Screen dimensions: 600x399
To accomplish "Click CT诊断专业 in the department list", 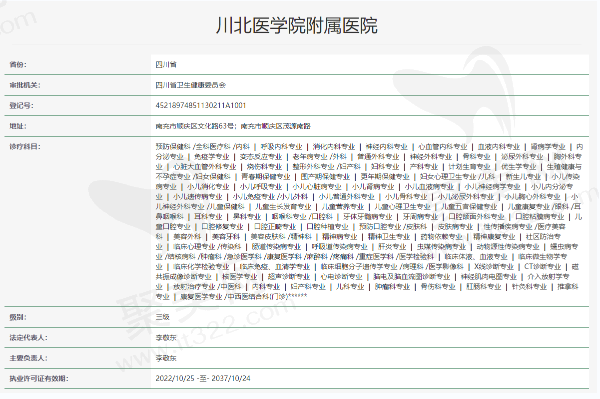I will click(x=543, y=266).
